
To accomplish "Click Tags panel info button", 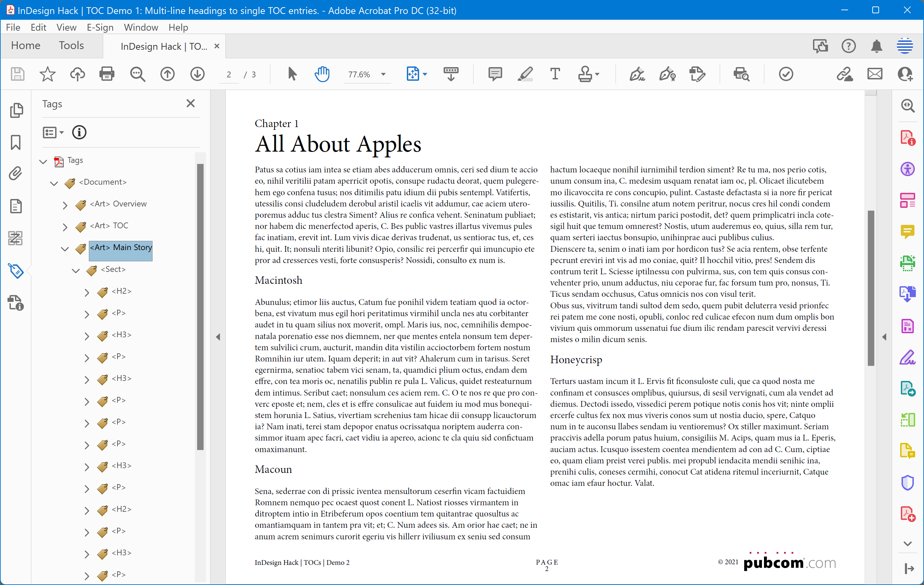I will click(79, 133).
